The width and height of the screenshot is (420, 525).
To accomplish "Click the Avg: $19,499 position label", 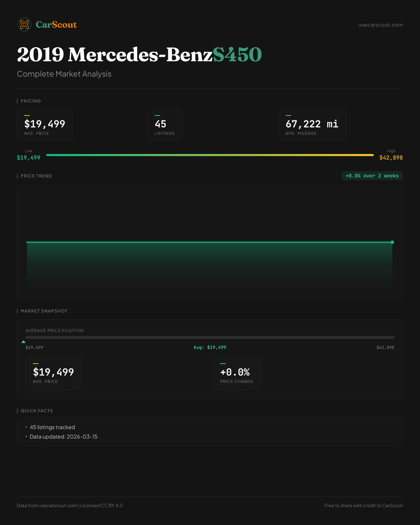I will (210, 348).
